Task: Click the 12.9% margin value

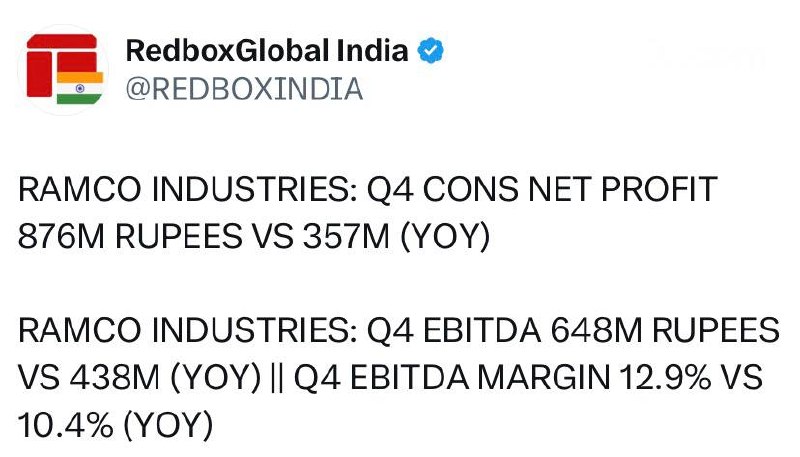Action: point(665,378)
